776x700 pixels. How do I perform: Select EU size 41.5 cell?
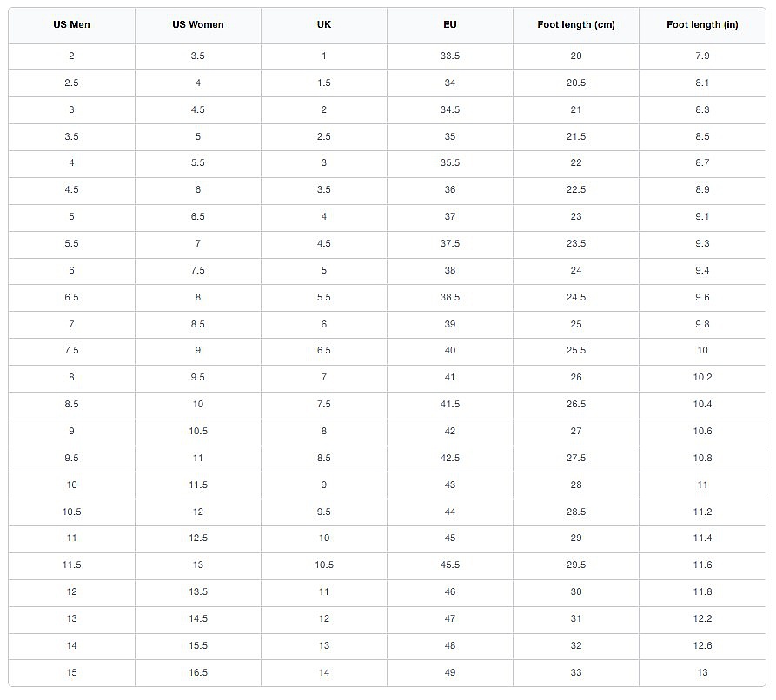[x=450, y=404]
